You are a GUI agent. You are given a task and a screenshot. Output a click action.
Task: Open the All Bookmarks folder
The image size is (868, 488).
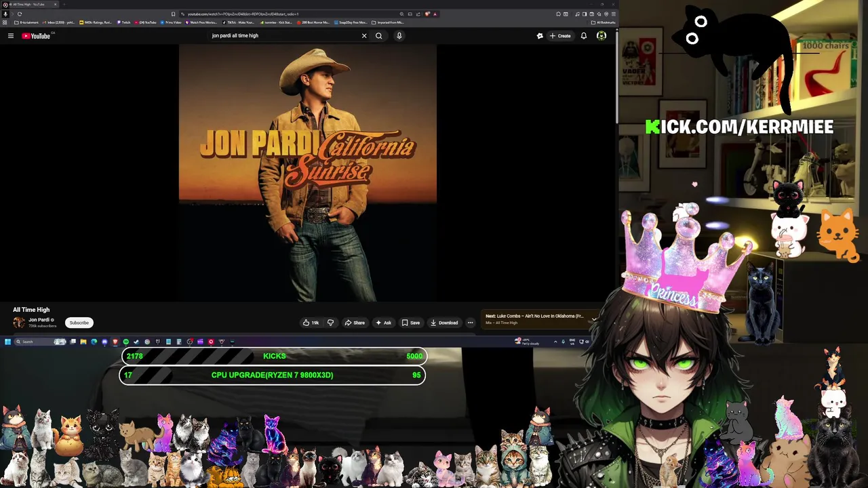[603, 22]
